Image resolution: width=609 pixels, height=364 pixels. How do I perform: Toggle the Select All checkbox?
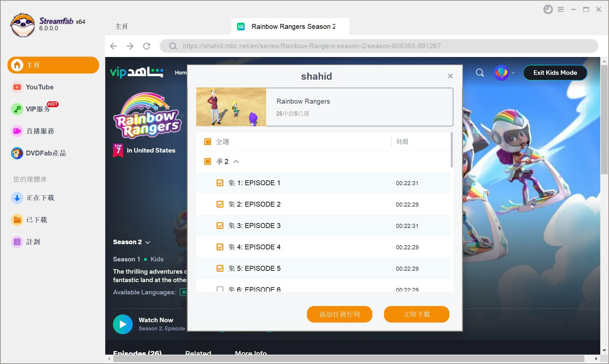pyautogui.click(x=208, y=142)
